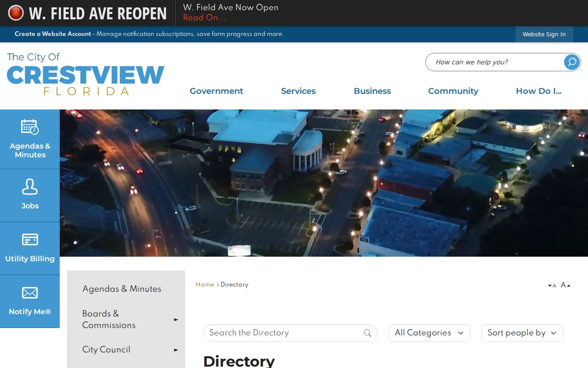Expand Boards & Commissions submenu arrow
The height and width of the screenshot is (368, 588).
(176, 319)
